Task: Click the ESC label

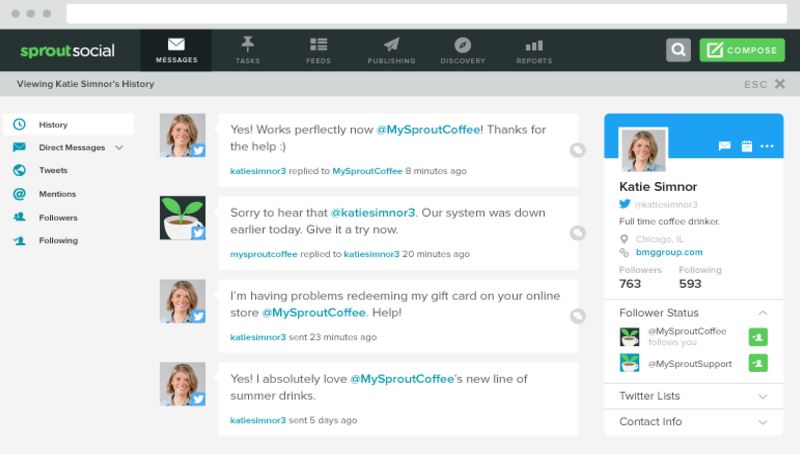Action: [x=755, y=84]
